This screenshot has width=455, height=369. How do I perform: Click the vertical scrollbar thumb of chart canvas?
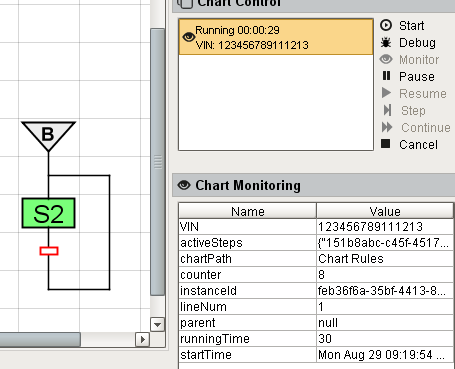[157, 162]
